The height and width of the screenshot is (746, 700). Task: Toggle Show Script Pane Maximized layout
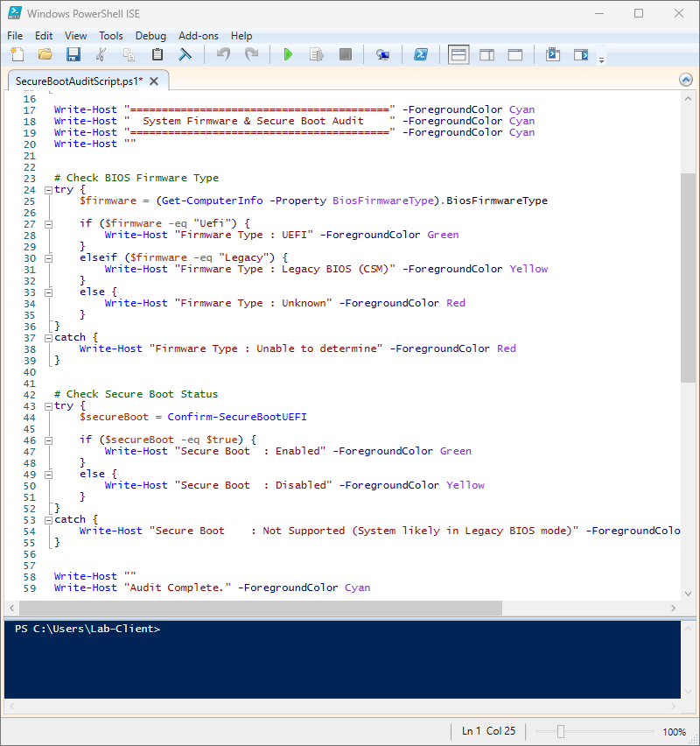[x=515, y=54]
